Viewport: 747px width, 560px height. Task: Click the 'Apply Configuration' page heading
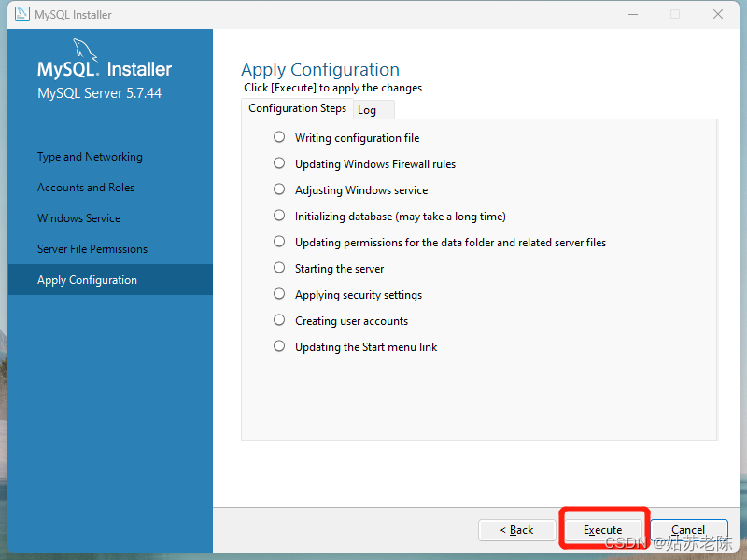tap(320, 70)
